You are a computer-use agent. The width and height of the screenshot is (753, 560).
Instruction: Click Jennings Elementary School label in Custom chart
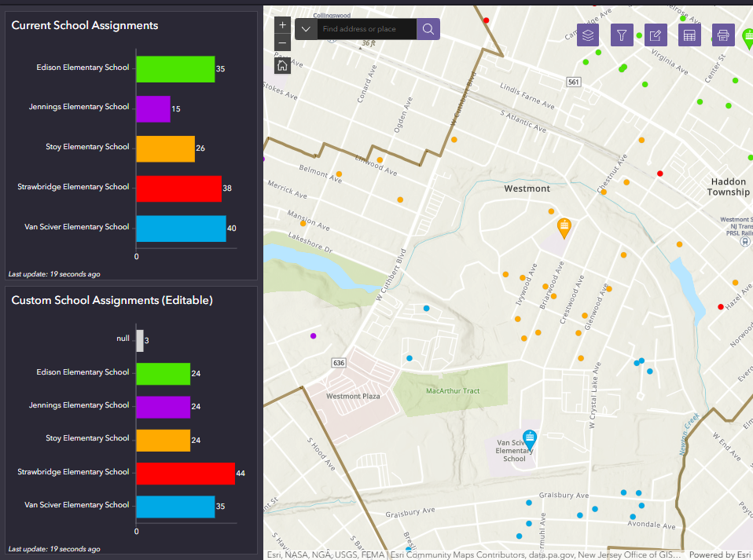click(79, 405)
